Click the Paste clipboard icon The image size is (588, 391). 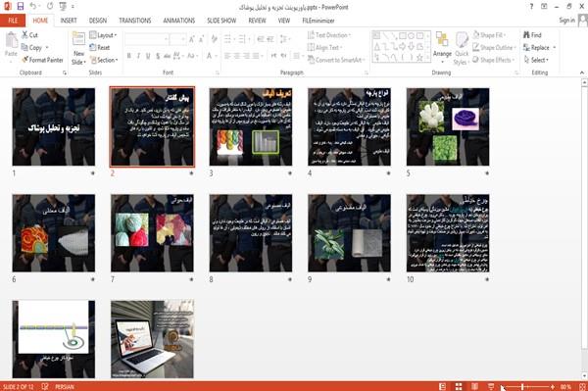point(11,40)
